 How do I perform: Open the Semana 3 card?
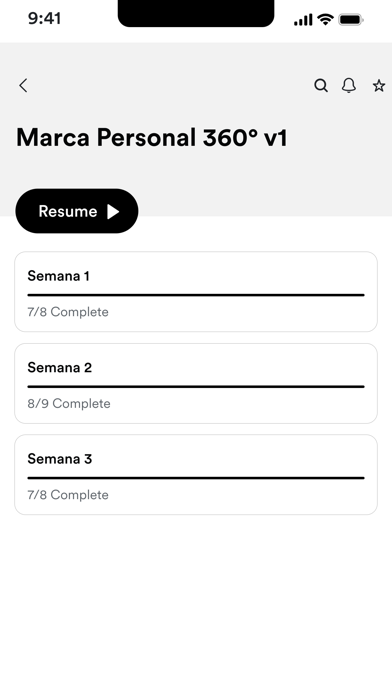click(196, 475)
